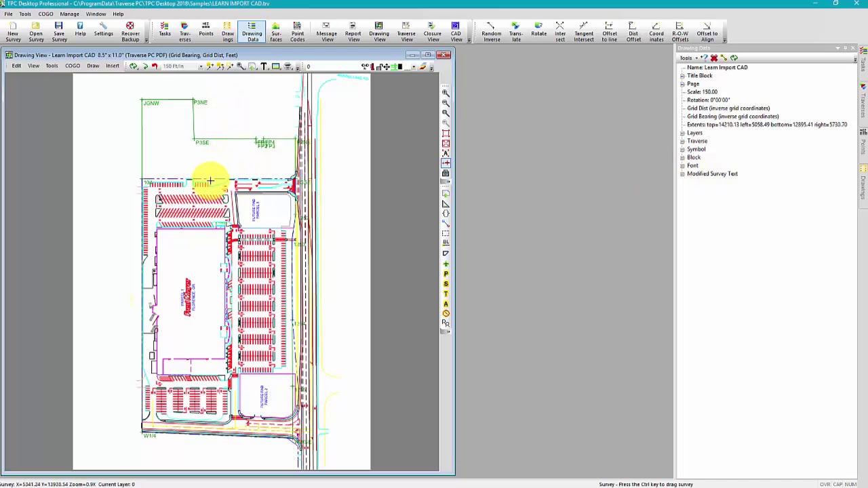Open the Points manager

tap(206, 29)
